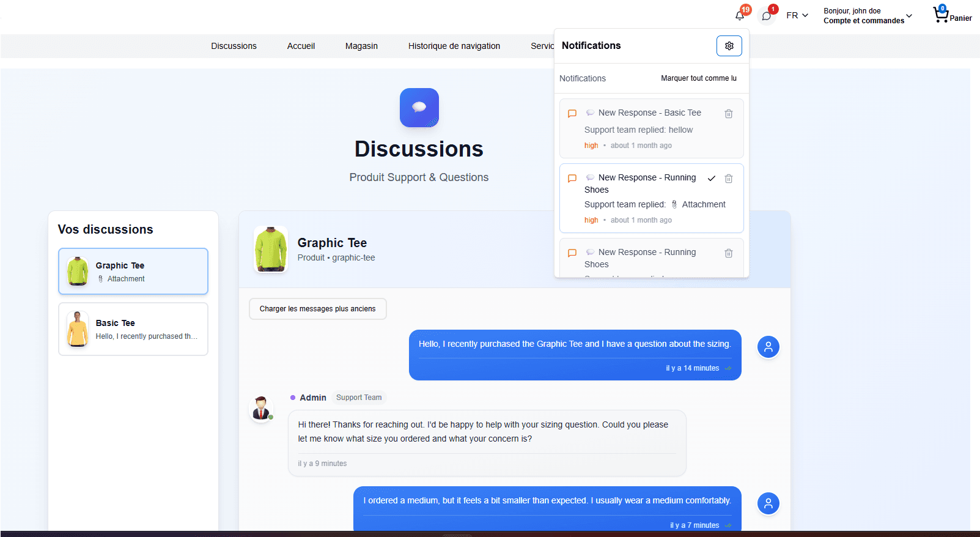Delete the second Running Shoes notification, the one without a checkmark
980x537 pixels.
point(729,253)
